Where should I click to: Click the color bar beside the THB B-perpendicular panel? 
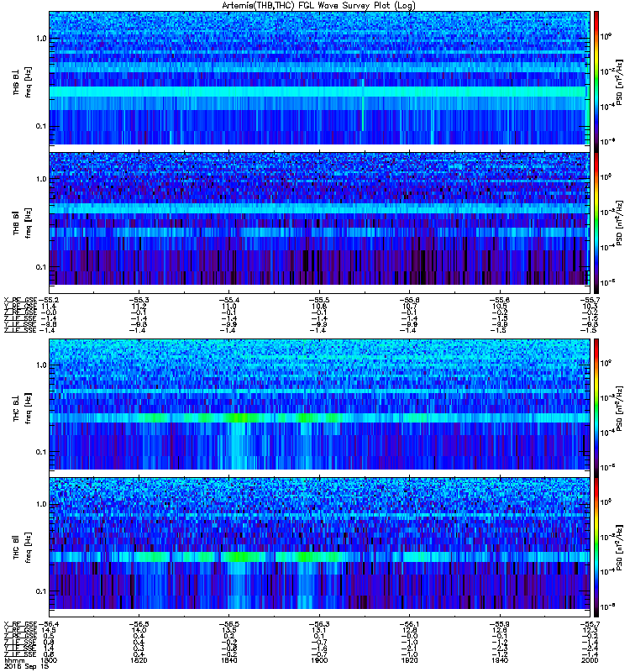(596, 81)
